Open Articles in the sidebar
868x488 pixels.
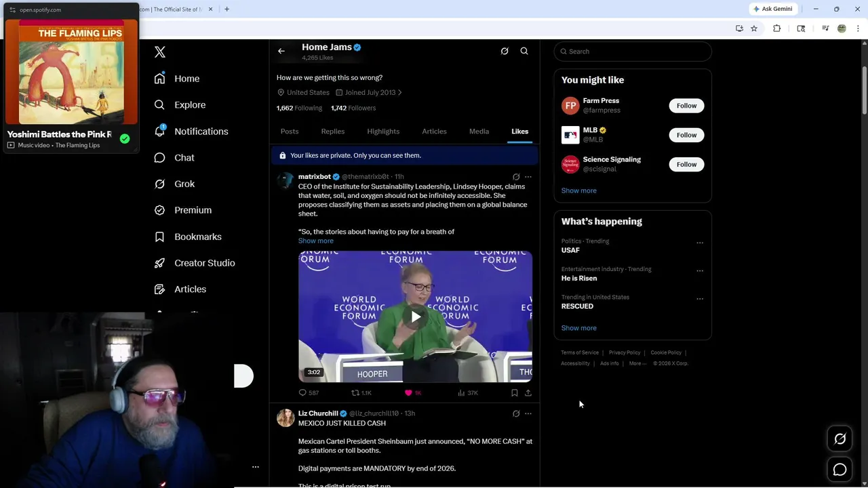(x=180, y=289)
